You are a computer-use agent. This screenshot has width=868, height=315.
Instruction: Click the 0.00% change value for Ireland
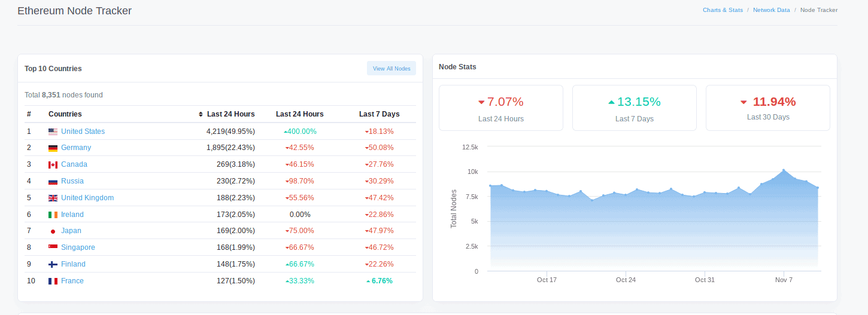coord(300,215)
